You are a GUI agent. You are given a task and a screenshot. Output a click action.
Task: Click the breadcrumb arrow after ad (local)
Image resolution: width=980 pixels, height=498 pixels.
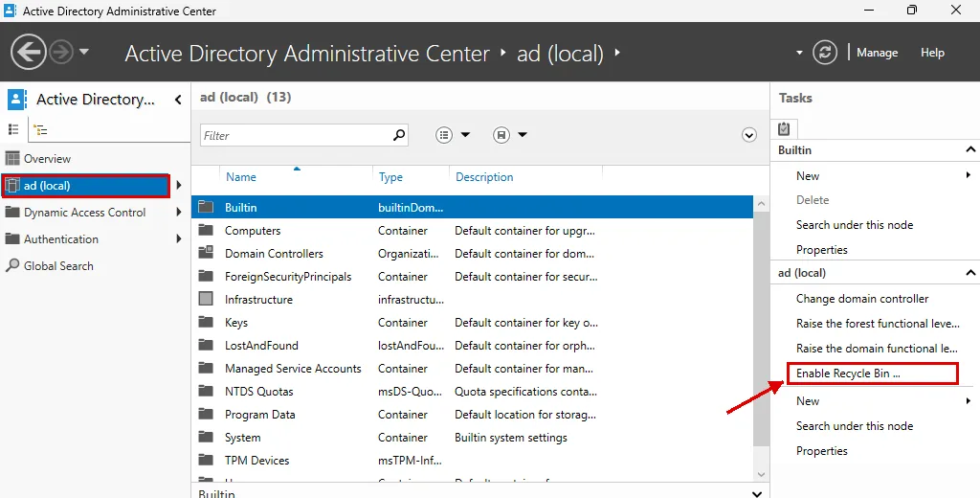point(617,53)
